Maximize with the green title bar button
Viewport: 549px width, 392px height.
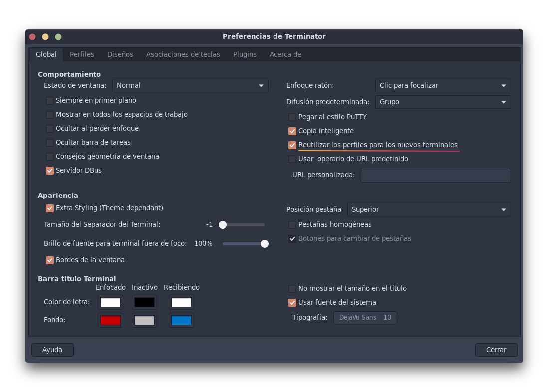click(58, 37)
